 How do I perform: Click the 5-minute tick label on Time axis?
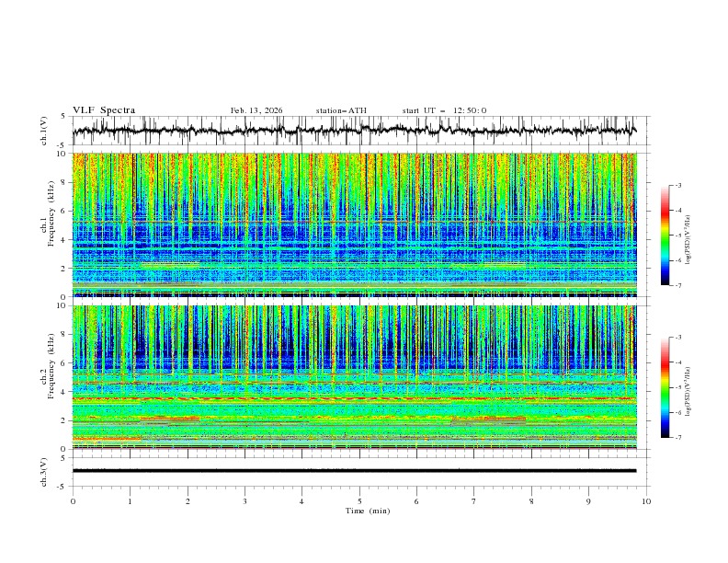click(x=359, y=501)
